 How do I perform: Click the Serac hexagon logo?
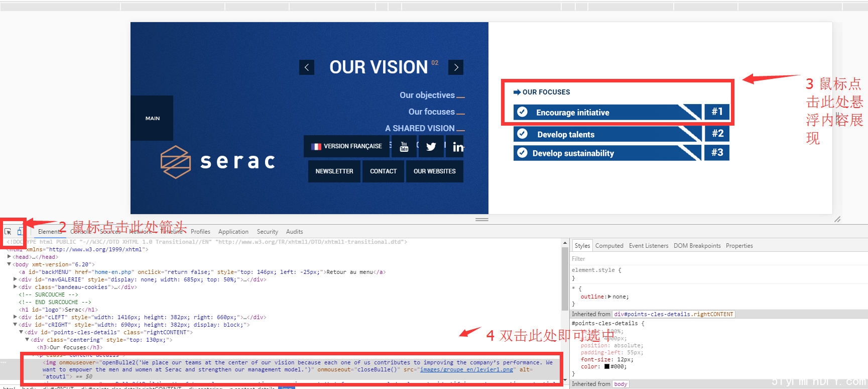coord(175,162)
